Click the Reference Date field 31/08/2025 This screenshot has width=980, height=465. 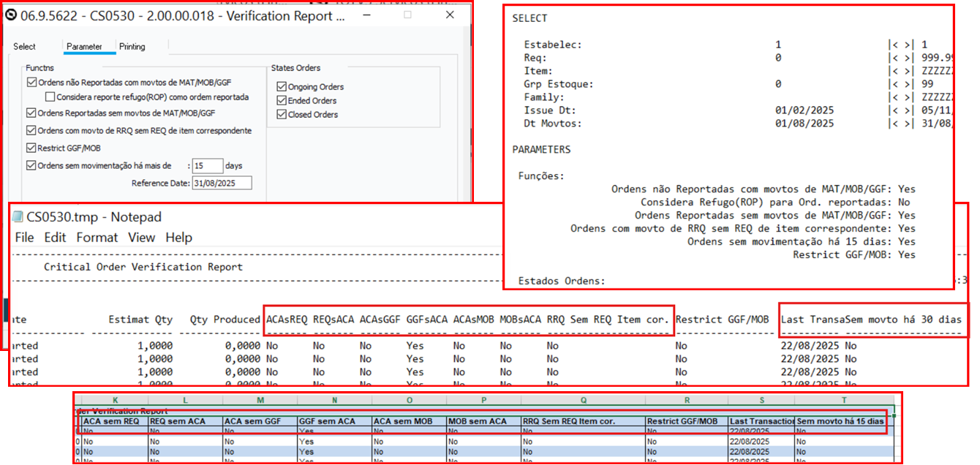[x=222, y=183]
